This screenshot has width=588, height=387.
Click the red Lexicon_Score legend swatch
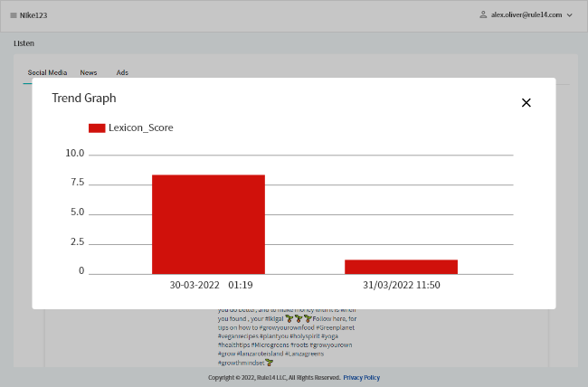(x=97, y=128)
